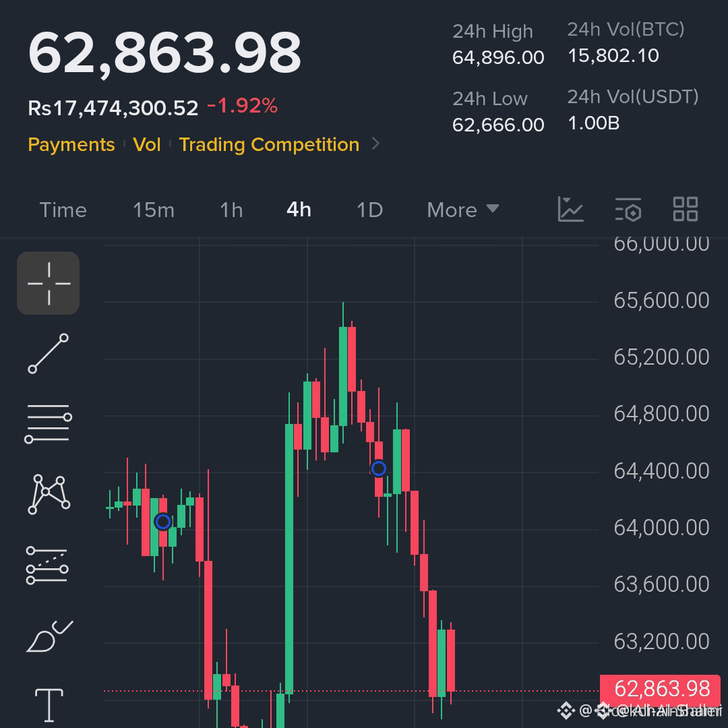
Task: Click the tallest green candle of the chart
Action: (289, 559)
